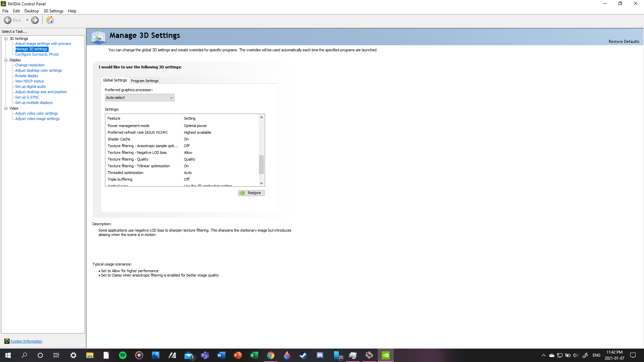644x362 pixels.
Task: Open Discord from the taskbar
Action: click(x=320, y=355)
